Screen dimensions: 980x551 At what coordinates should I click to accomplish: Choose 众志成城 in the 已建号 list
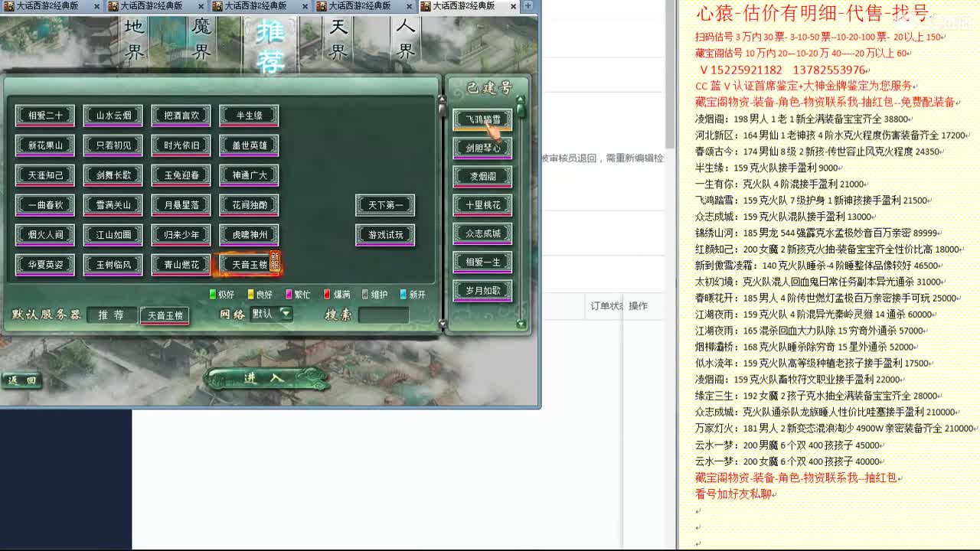[482, 233]
